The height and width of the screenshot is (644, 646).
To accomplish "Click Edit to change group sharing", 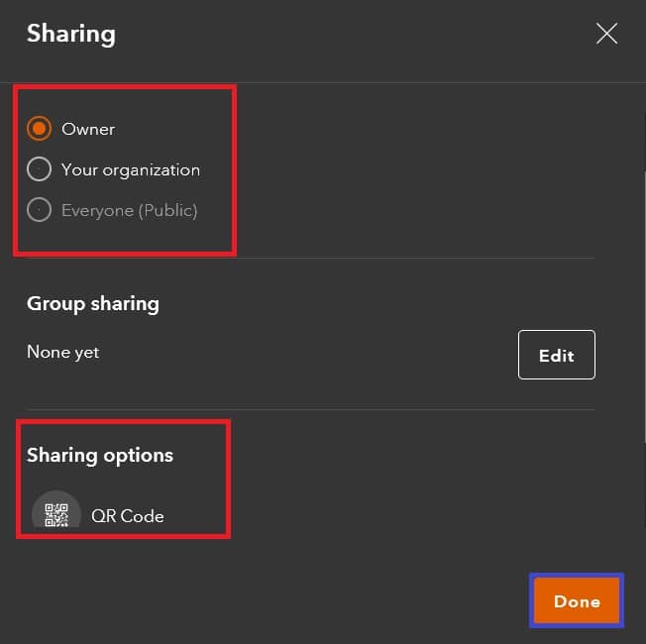I will (x=556, y=355).
